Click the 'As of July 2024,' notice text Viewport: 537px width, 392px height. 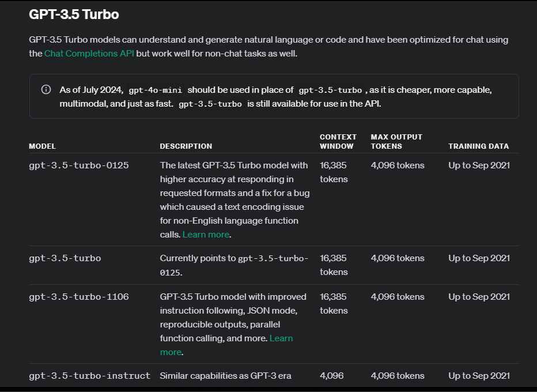(91, 90)
